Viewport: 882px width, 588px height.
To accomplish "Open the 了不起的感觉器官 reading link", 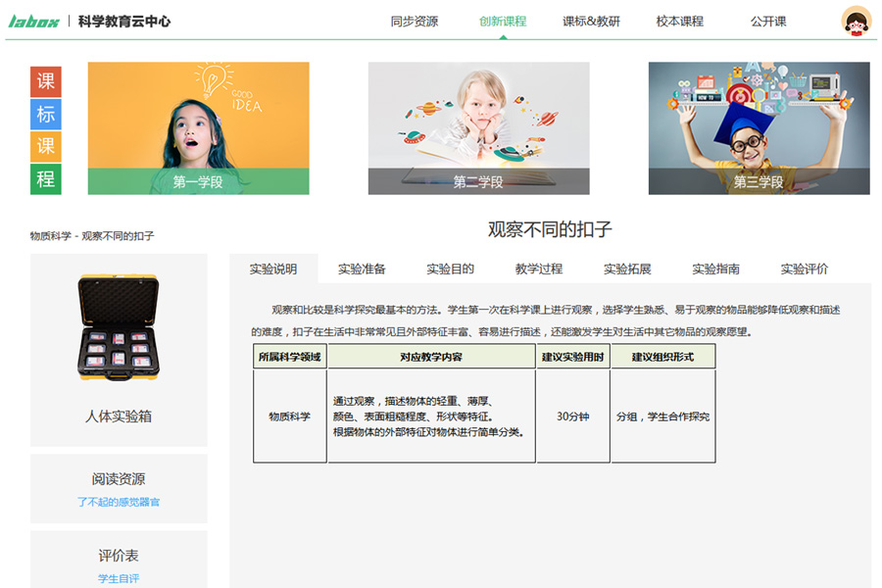I will coord(119,502).
